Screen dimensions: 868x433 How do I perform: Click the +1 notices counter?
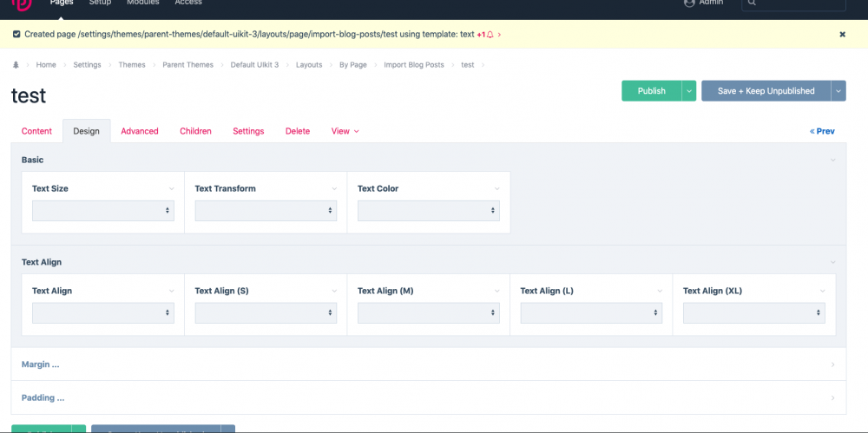click(481, 35)
